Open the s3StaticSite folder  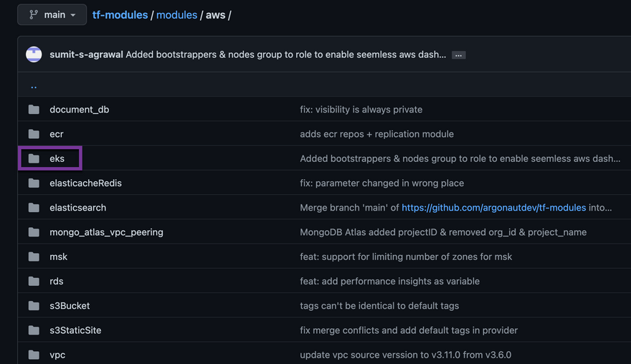tap(75, 330)
